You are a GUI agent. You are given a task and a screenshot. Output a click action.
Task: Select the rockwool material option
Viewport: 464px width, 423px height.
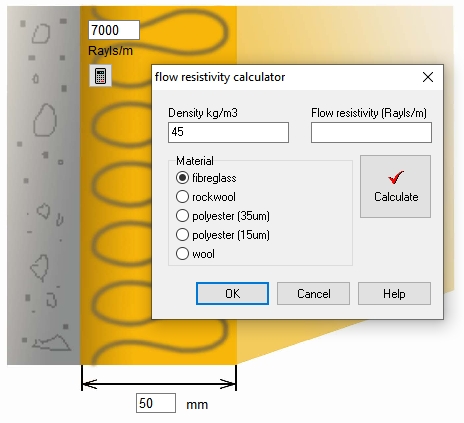point(206,197)
